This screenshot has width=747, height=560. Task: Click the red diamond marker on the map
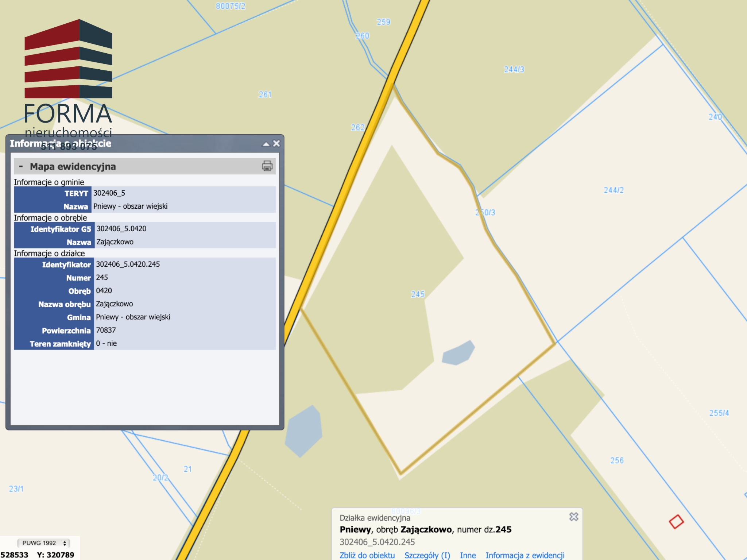(x=676, y=521)
